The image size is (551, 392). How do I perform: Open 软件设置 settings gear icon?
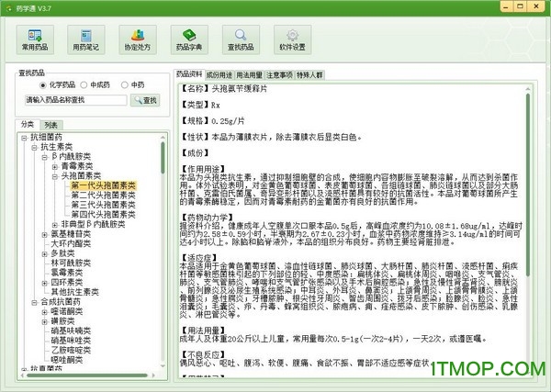click(x=292, y=39)
